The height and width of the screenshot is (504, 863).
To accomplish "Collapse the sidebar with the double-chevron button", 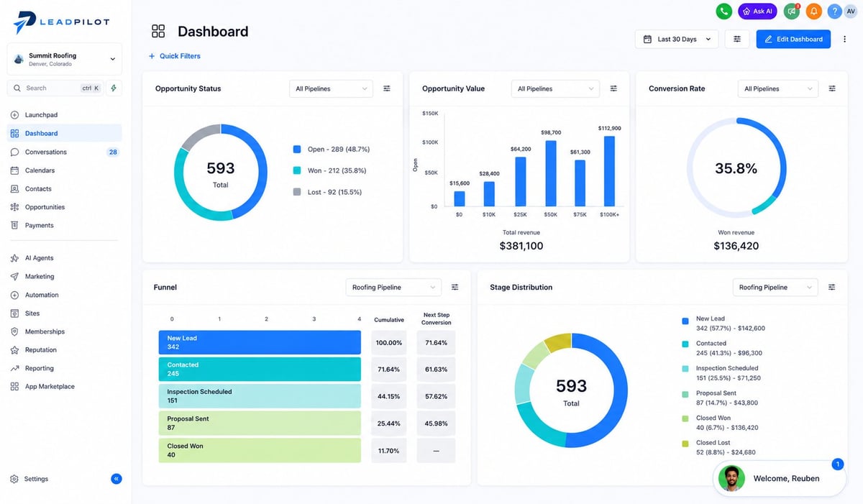I will [x=117, y=479].
